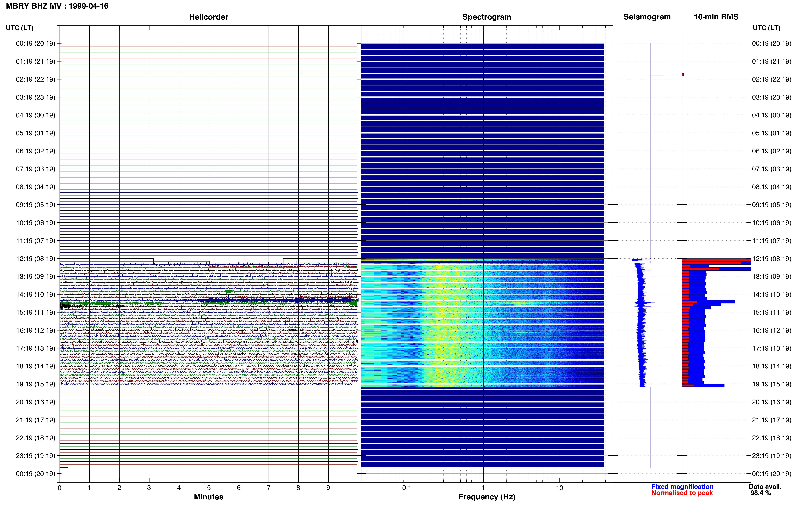Click the Data avail. label

(765, 487)
